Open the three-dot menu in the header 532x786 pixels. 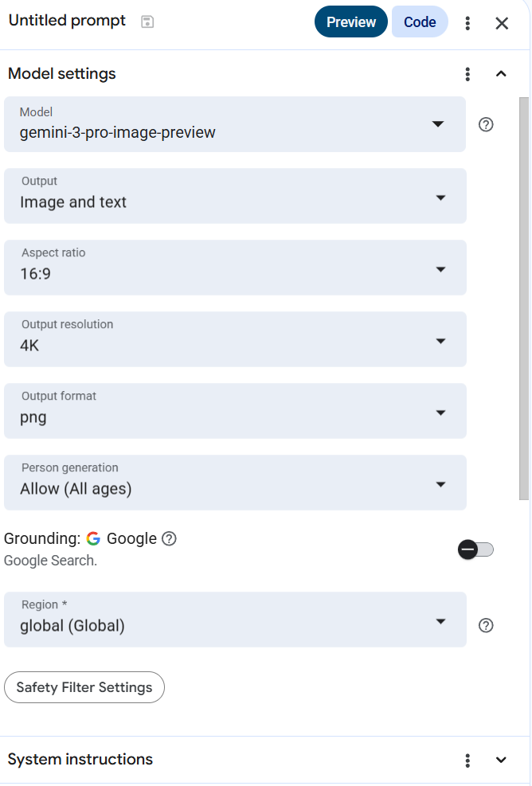(x=467, y=23)
